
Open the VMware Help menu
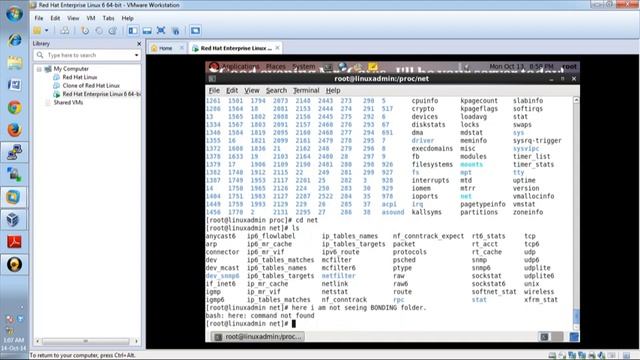point(127,18)
